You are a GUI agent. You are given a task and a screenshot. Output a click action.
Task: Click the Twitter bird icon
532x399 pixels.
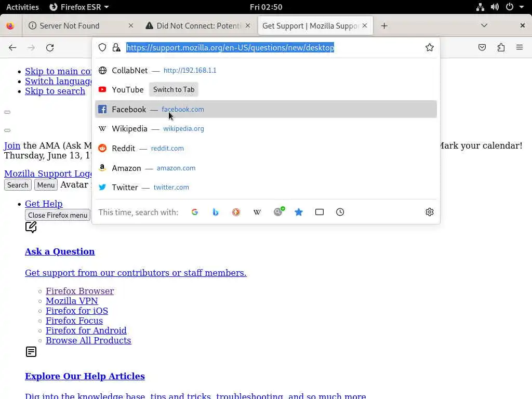102,187
